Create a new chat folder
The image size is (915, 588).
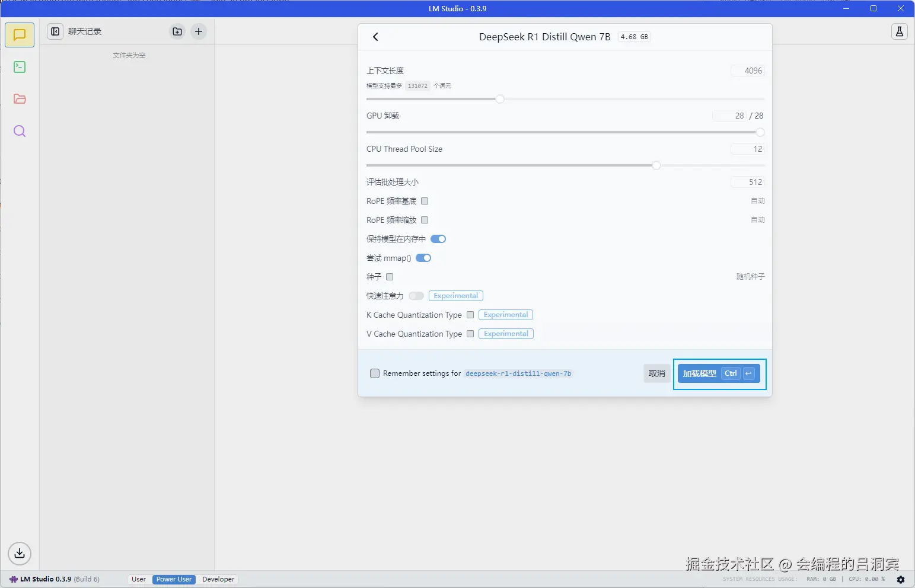(177, 31)
